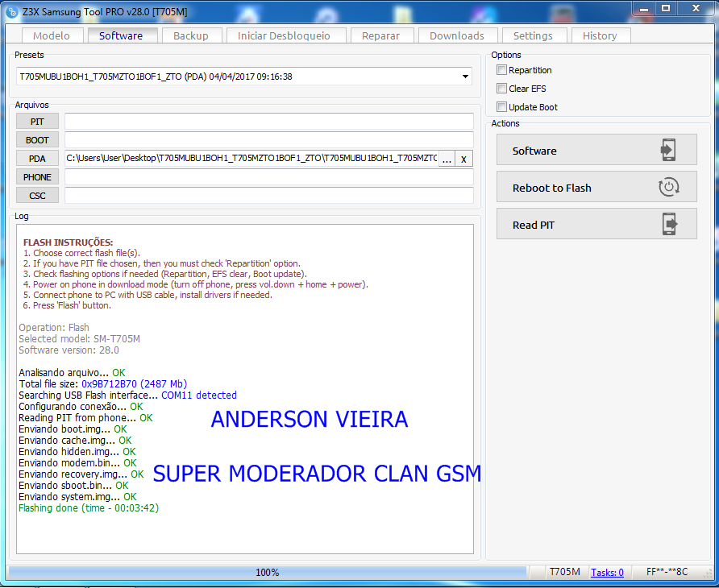The image size is (719, 588).
Task: Click the CSC file button
Action: 37,196
